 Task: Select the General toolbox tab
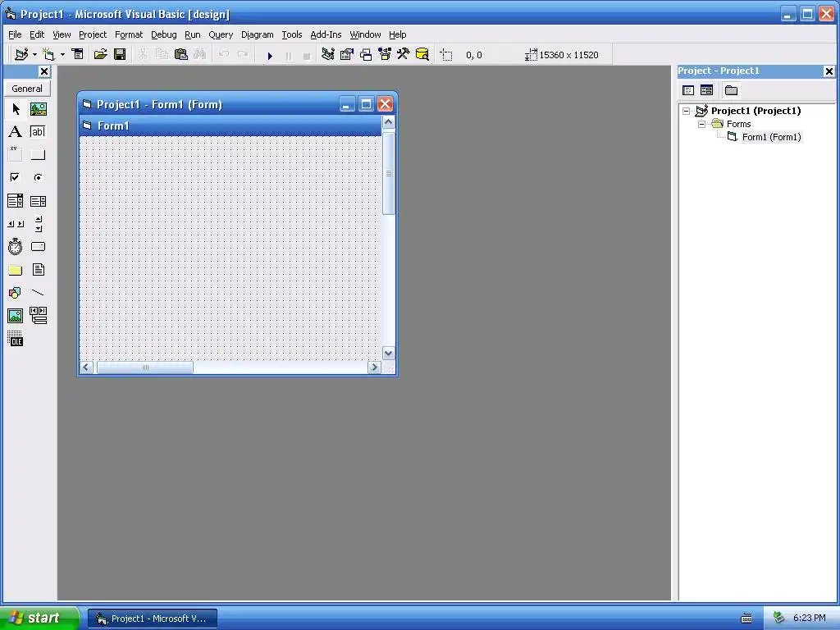coord(27,89)
